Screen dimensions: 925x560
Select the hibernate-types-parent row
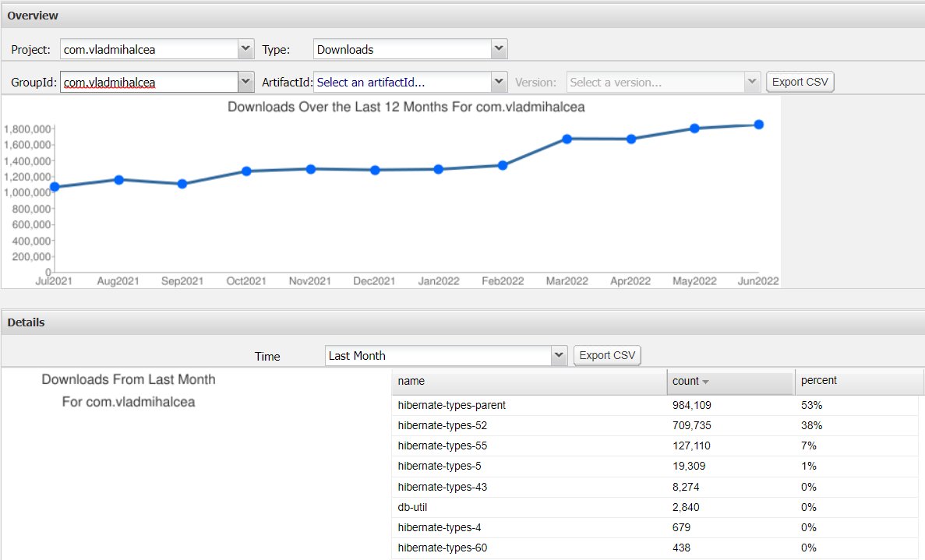(655, 406)
